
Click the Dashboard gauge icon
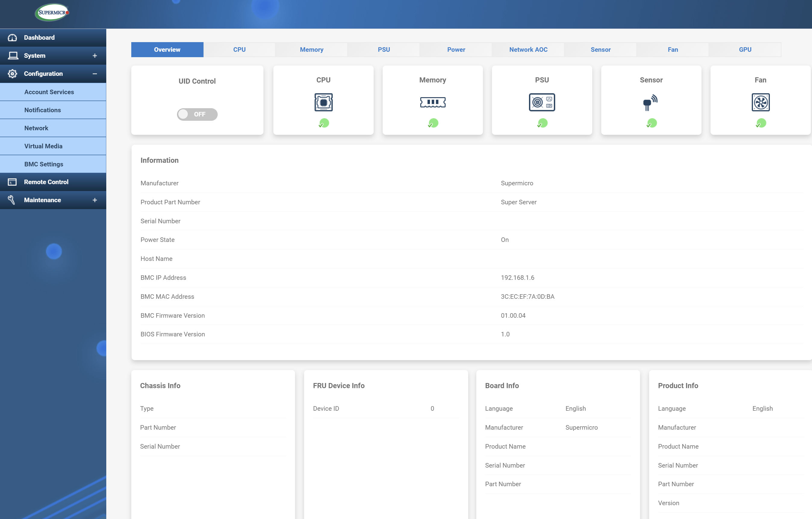coord(12,38)
